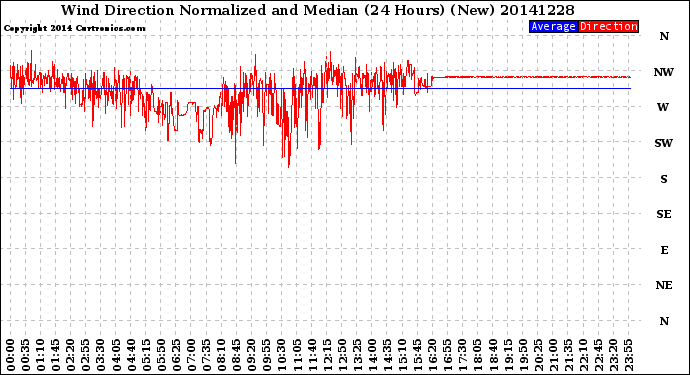Click the 07:00 time label
The width and height of the screenshot is (690, 375).
coord(191,355)
